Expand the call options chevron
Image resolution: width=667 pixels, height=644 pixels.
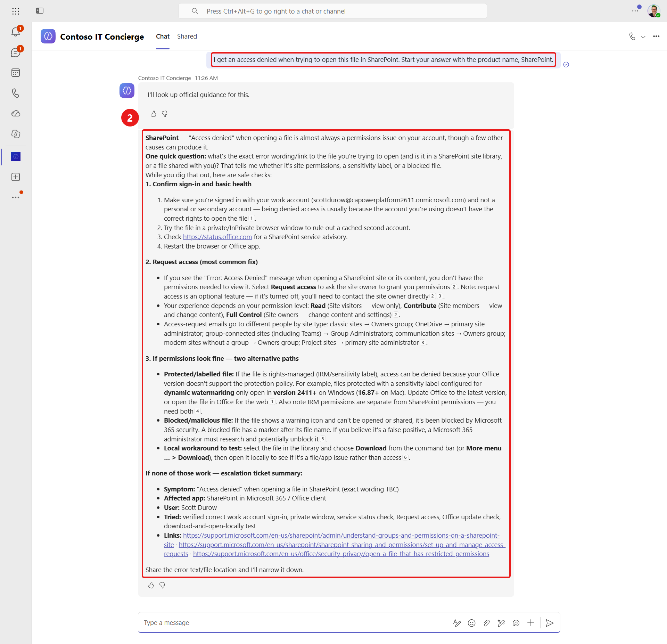(643, 37)
